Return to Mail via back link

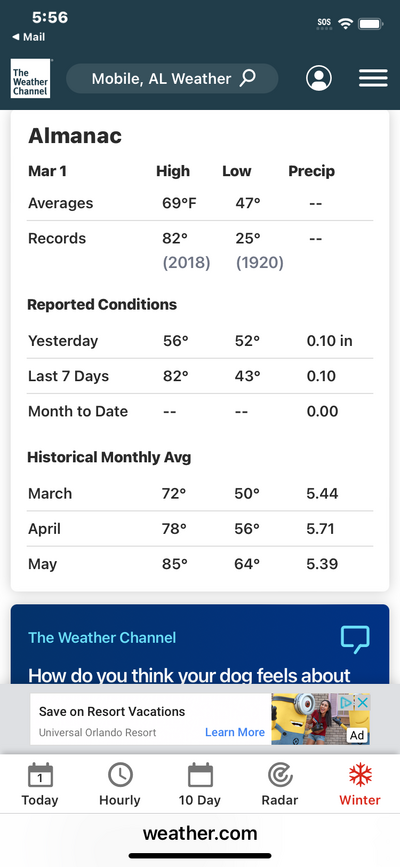click(29, 38)
